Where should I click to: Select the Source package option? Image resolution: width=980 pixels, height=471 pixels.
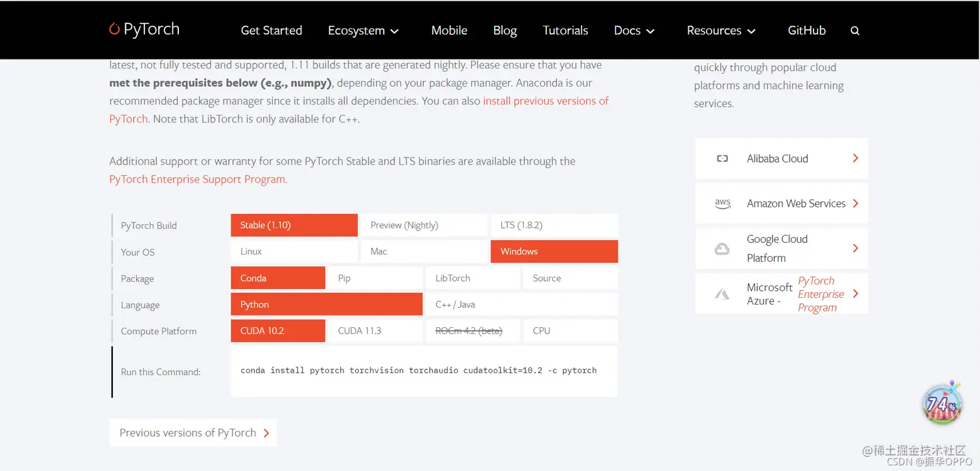(x=570, y=278)
